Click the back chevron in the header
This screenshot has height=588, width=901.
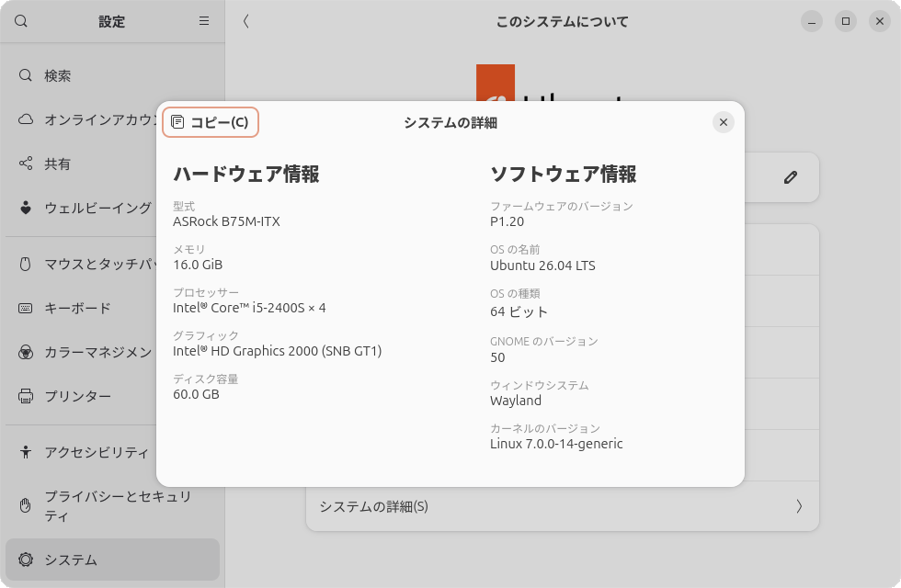(x=245, y=20)
